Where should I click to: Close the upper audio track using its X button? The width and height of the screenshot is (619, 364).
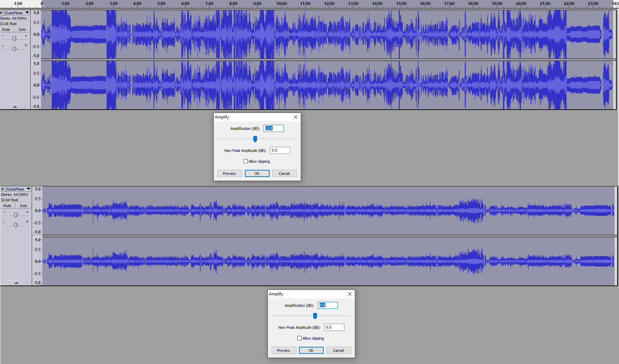point(1,13)
